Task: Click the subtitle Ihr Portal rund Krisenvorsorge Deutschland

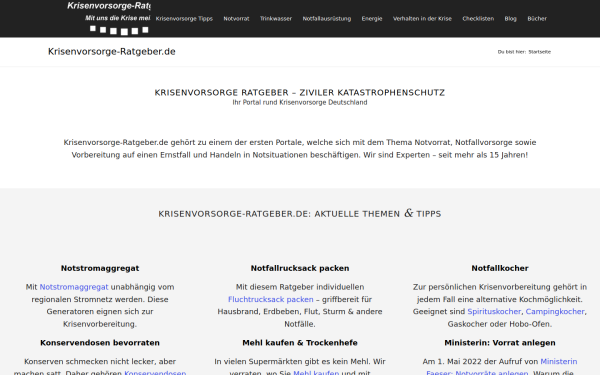Action: click(x=300, y=103)
